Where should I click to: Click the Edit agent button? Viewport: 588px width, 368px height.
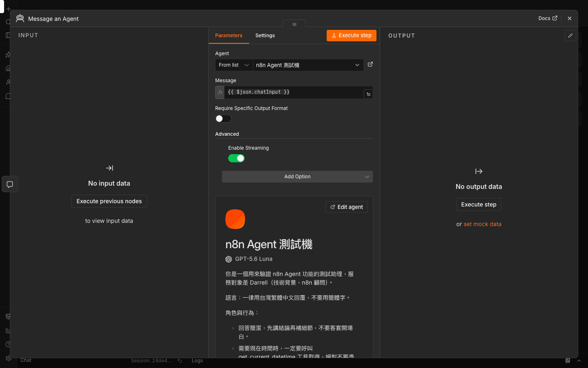347,207
